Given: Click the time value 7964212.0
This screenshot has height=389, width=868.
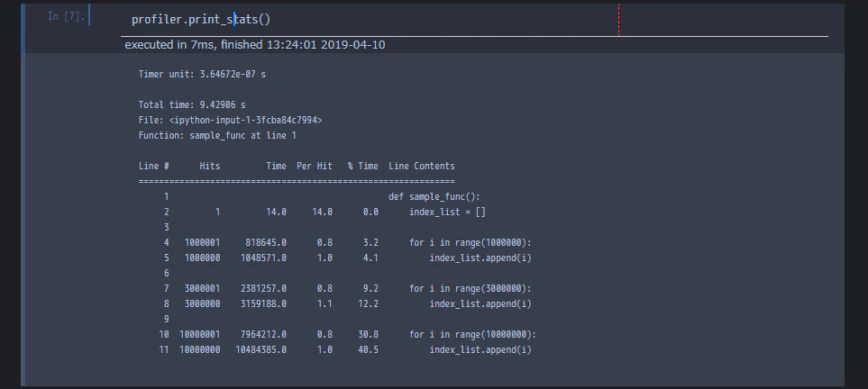Looking at the screenshot, I should (x=263, y=335).
